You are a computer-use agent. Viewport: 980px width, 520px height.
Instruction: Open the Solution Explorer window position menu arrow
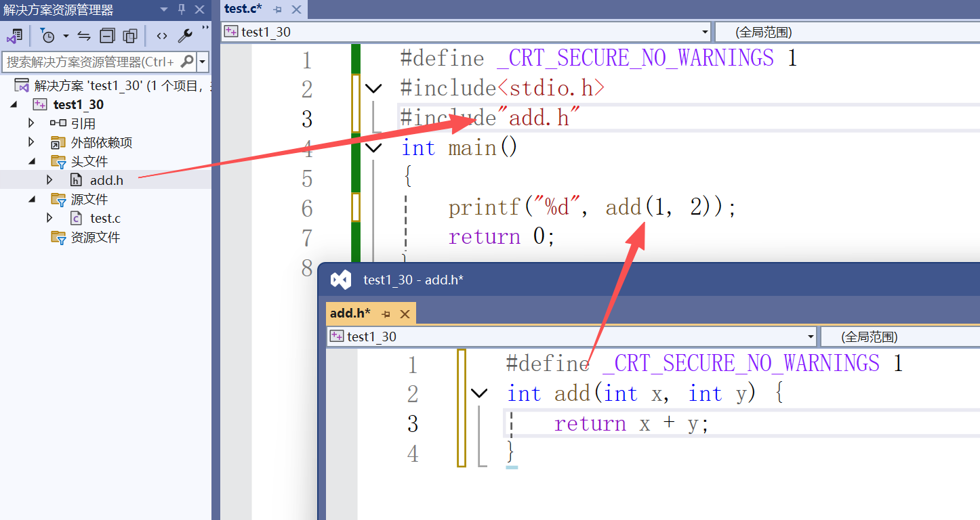[165, 9]
